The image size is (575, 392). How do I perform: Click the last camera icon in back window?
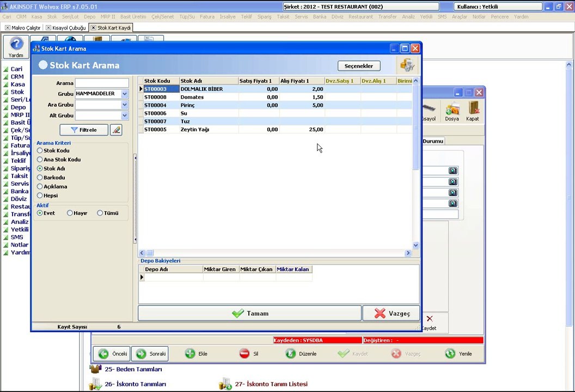(453, 203)
